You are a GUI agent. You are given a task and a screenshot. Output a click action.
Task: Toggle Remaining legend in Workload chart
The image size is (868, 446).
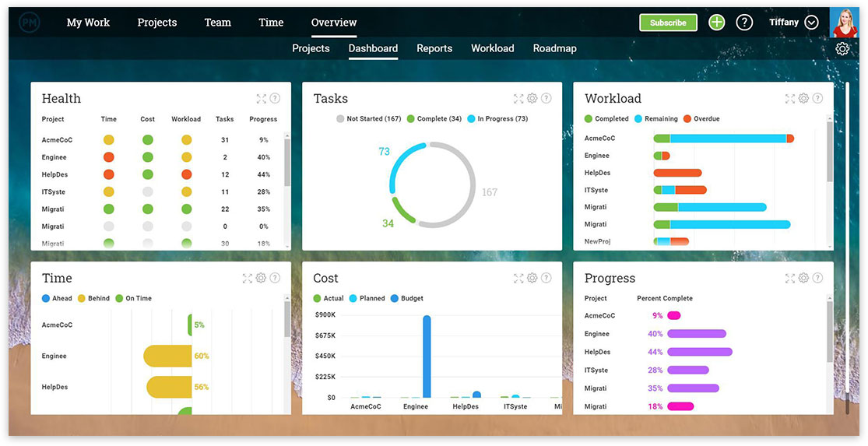(x=656, y=118)
